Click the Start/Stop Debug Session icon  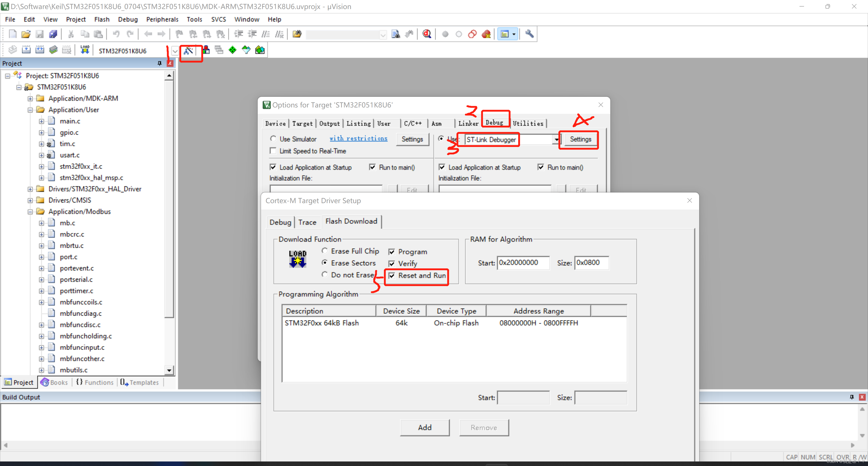click(x=427, y=34)
